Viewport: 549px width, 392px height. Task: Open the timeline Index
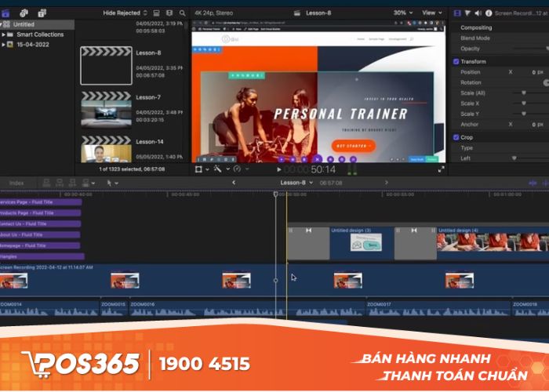pos(16,183)
